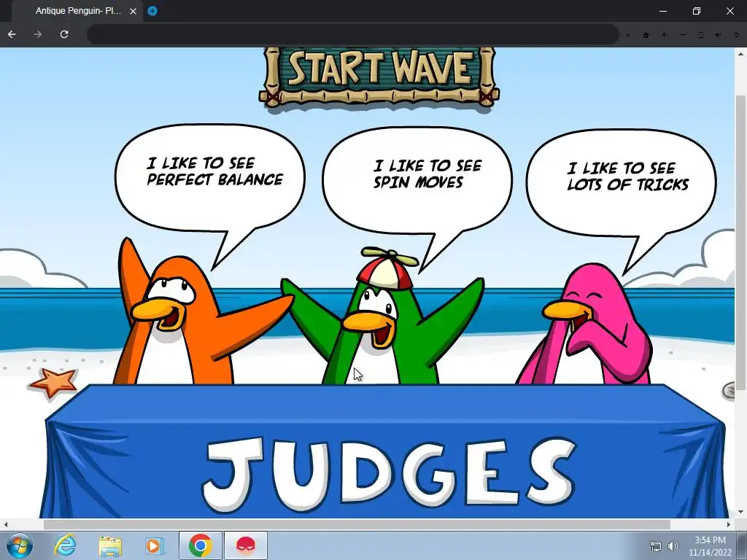747x560 pixels.
Task: Click the JUDGES table banner text
Action: pos(390,474)
